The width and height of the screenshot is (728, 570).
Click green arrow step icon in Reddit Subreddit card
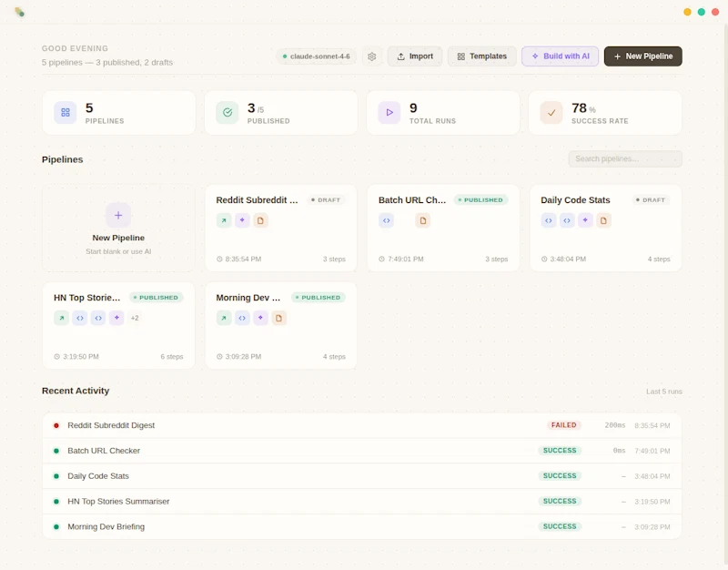224,220
